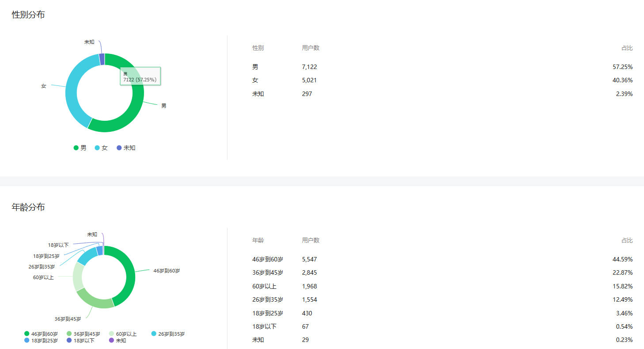644x349 pixels.
Task: Click percentage 40.36%
Action: [x=623, y=80]
